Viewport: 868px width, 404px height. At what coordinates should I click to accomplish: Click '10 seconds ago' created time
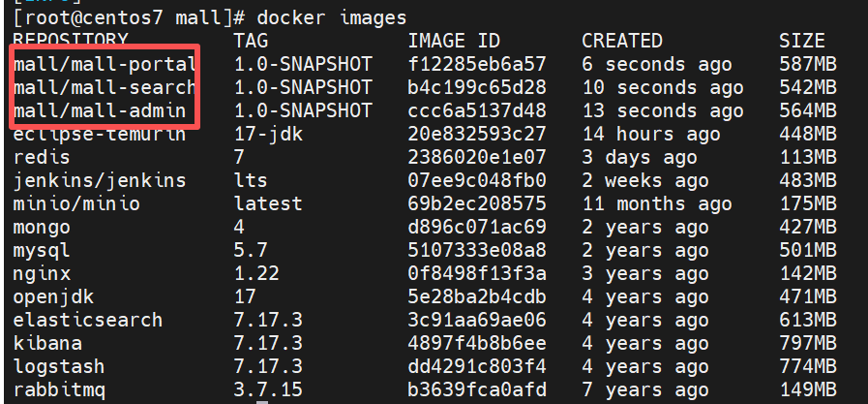(x=663, y=87)
